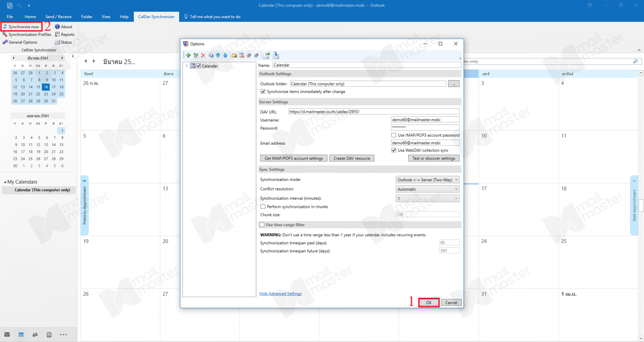Switch to the Help tab

tap(124, 17)
